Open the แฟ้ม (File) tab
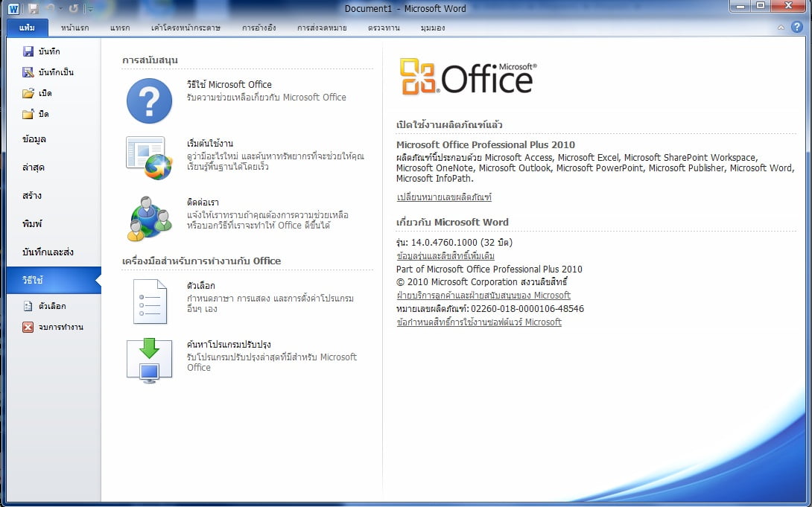Image resolution: width=812 pixels, height=507 pixels. pos(27,28)
